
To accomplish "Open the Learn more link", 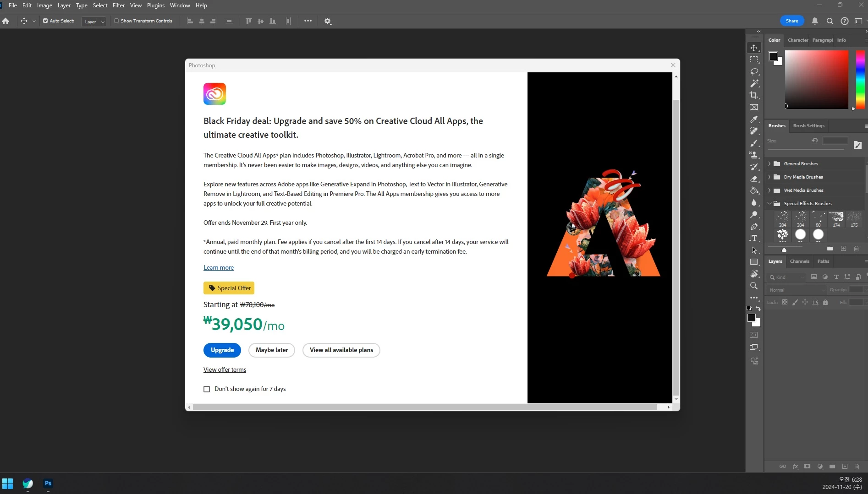I will coord(219,268).
